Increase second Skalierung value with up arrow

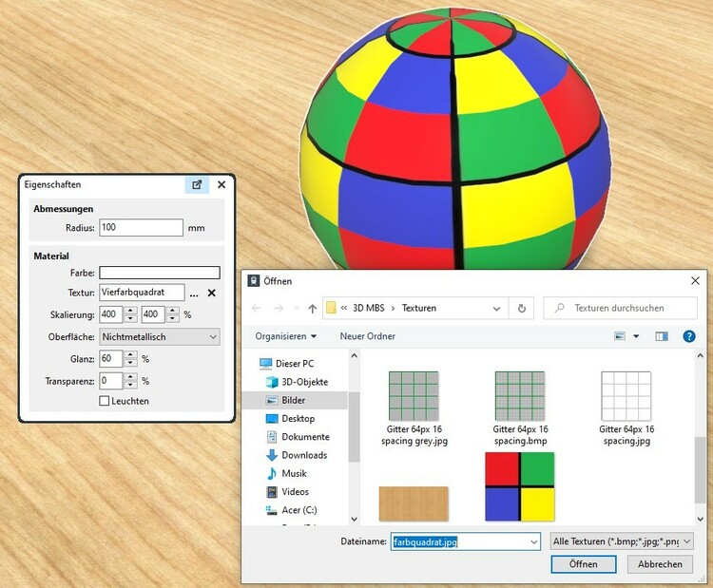pos(172,311)
